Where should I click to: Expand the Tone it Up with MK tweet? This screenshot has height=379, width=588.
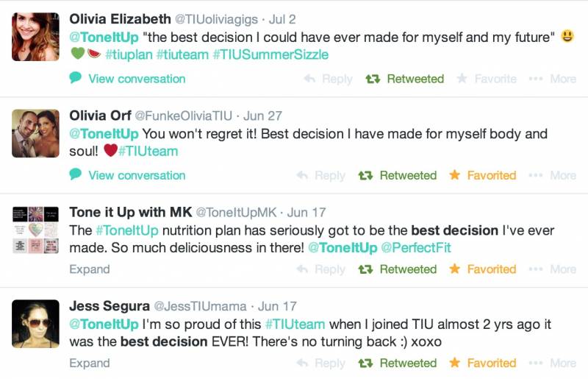tap(90, 269)
